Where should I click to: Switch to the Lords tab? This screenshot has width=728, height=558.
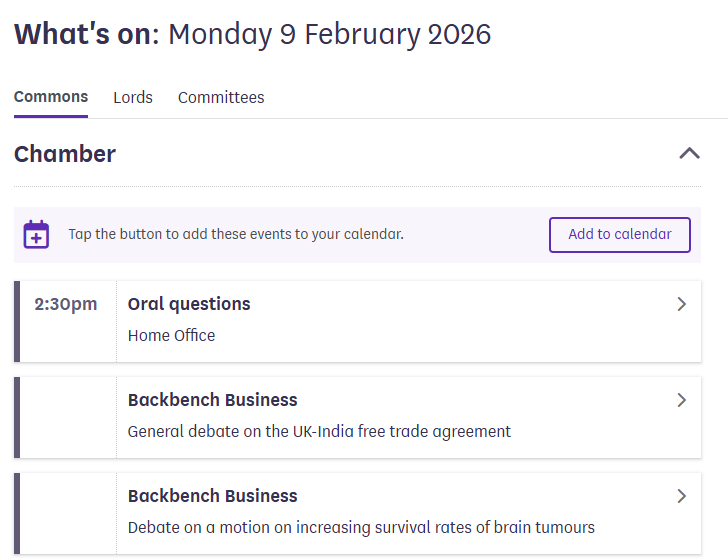click(x=133, y=97)
